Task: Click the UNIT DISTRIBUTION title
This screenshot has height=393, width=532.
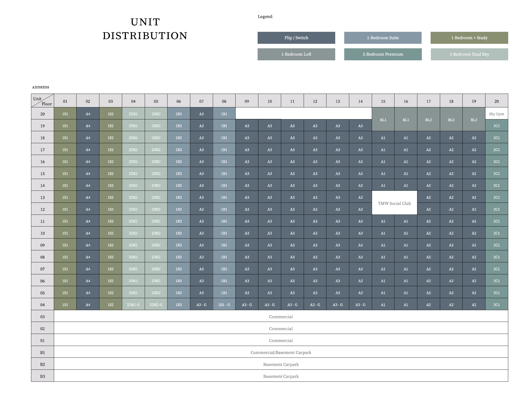Action: click(145, 29)
